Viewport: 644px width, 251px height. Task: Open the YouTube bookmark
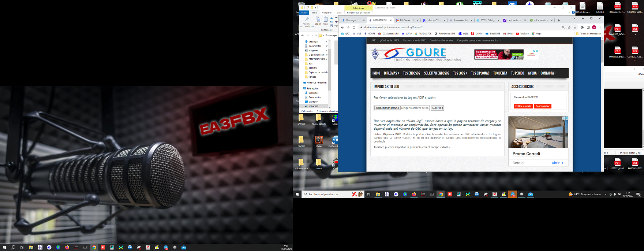[x=522, y=34]
